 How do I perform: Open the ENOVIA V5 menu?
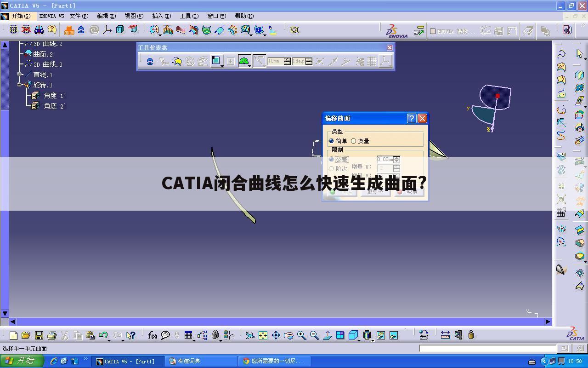click(x=51, y=16)
